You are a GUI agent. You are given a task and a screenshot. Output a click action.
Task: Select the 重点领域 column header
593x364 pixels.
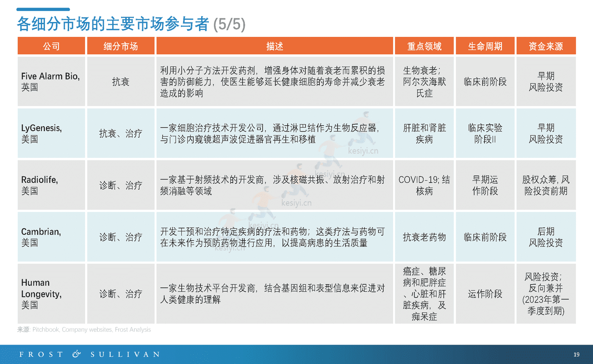click(424, 46)
